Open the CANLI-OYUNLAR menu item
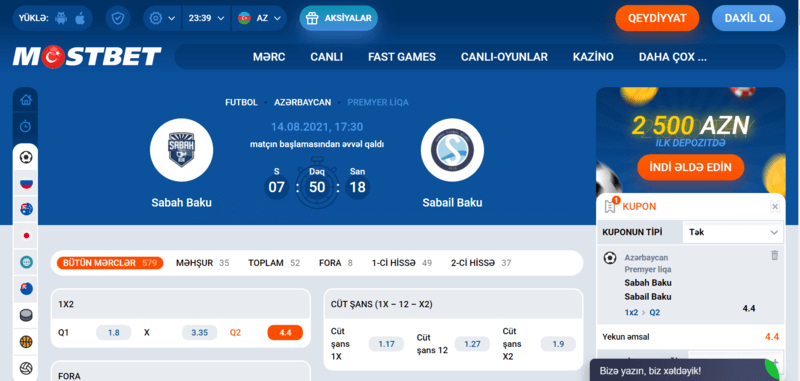Viewport: 800px width, 381px height. (504, 57)
